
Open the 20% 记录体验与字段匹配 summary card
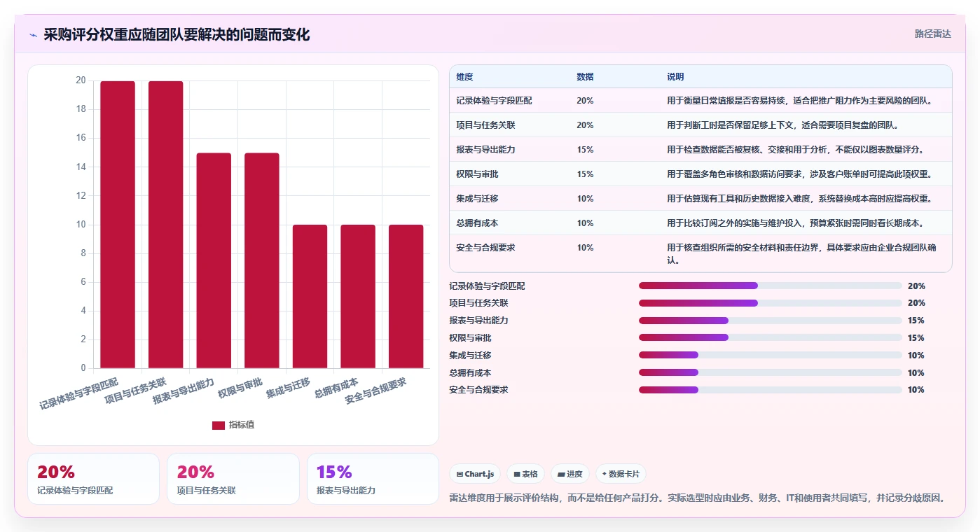[x=93, y=479]
